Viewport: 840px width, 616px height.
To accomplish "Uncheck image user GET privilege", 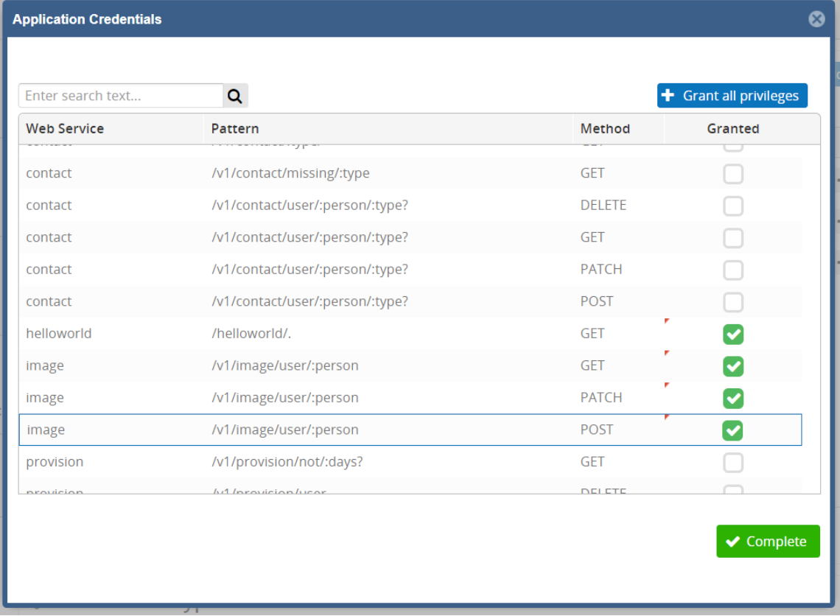I will pos(732,366).
